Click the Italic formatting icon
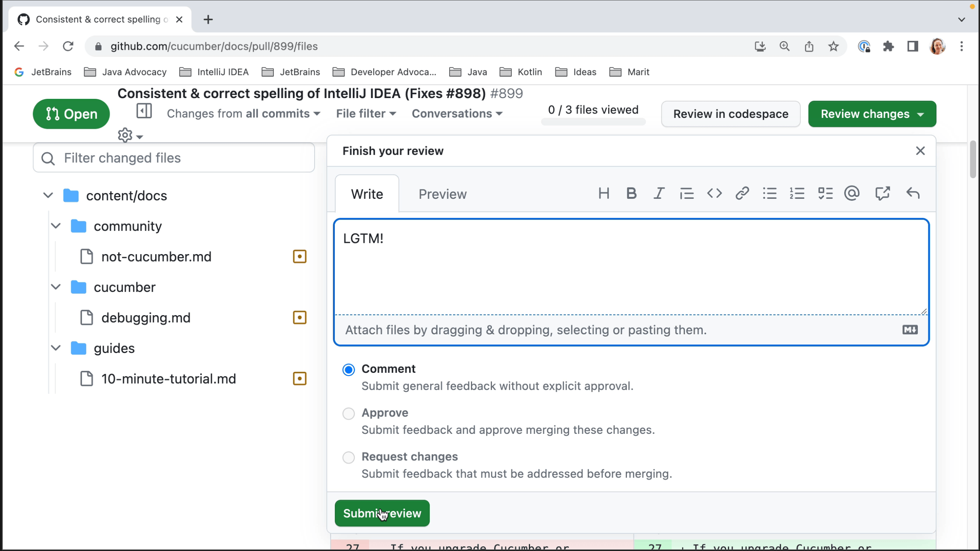This screenshot has width=980, height=551. click(659, 193)
